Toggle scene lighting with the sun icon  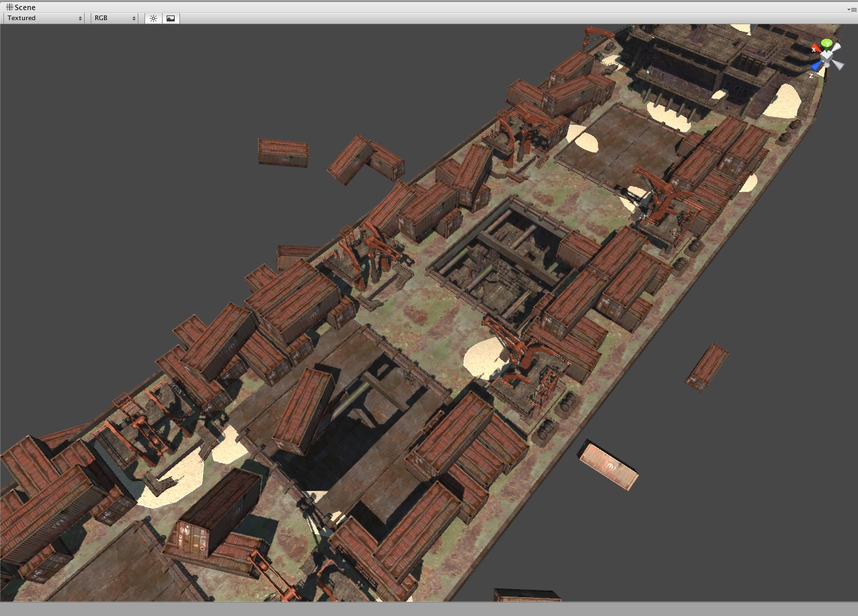point(153,18)
